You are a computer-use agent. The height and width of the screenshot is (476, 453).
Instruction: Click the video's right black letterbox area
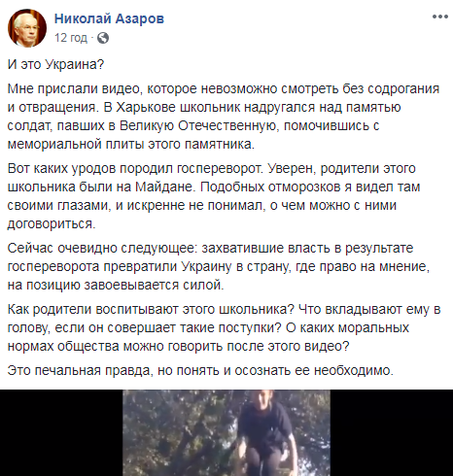392,432
